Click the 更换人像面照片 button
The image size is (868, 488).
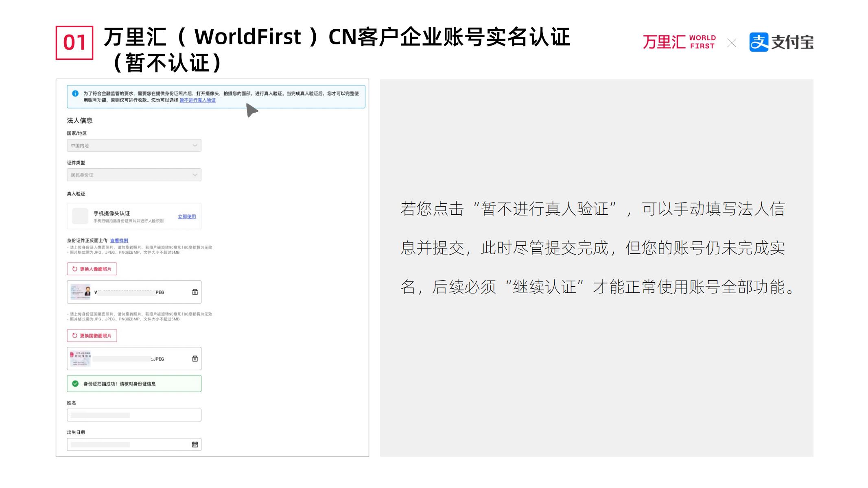point(92,269)
